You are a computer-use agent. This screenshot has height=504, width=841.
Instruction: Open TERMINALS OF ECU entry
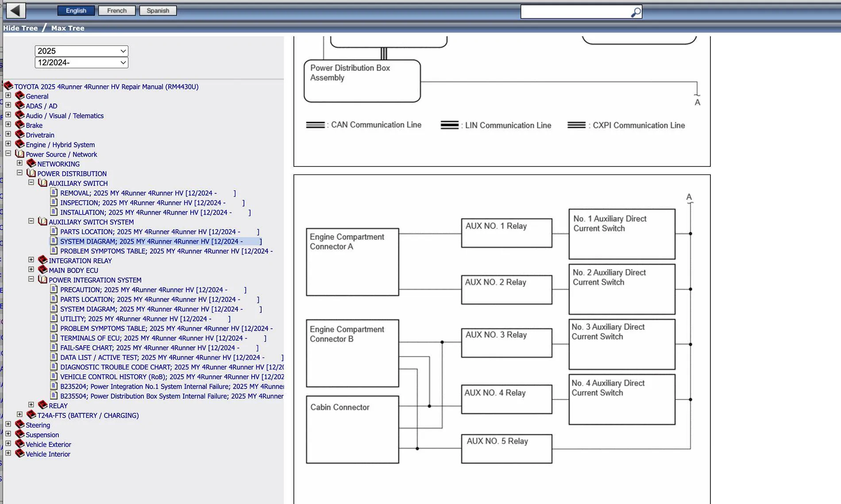click(x=163, y=338)
